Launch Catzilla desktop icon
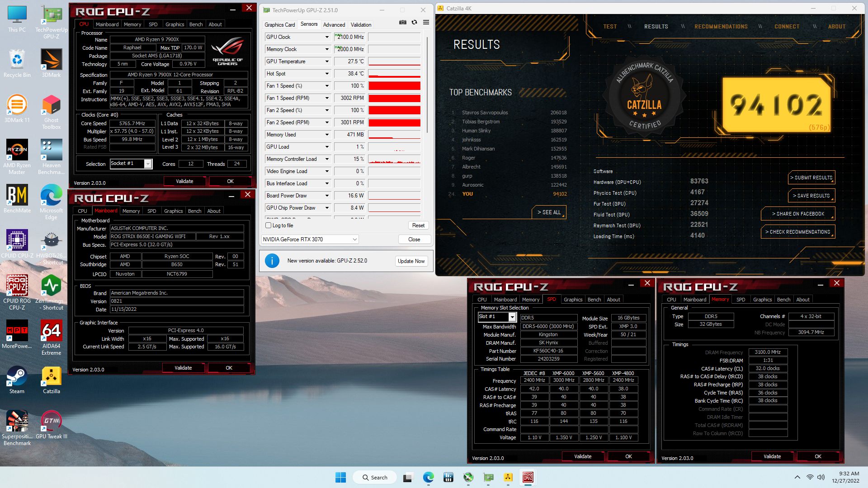 click(51, 380)
